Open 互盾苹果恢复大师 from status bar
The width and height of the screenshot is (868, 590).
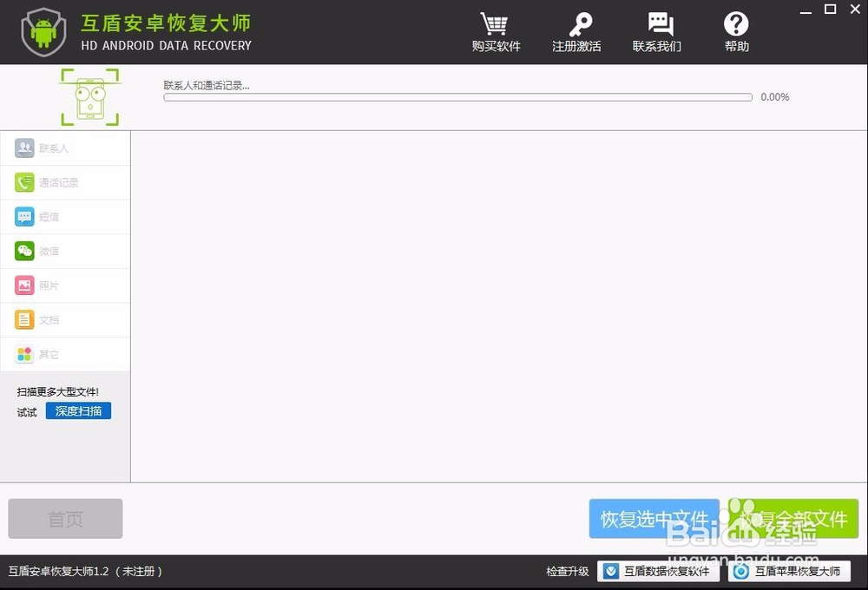789,571
